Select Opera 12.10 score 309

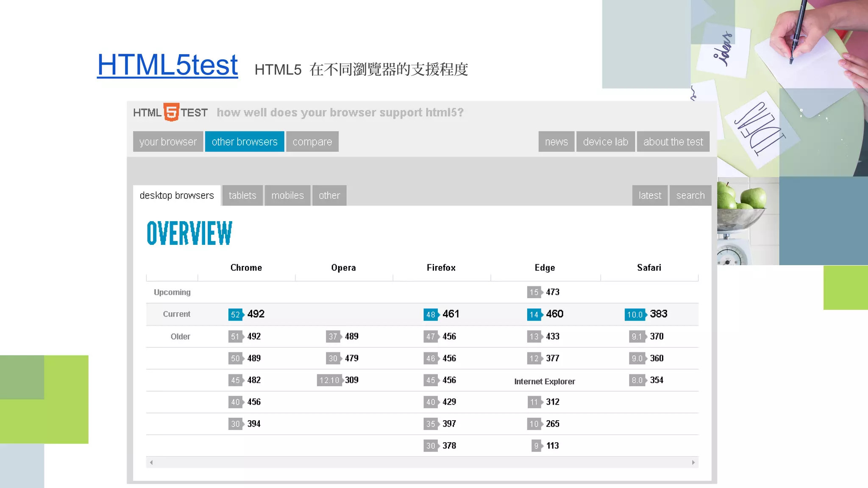click(x=338, y=380)
